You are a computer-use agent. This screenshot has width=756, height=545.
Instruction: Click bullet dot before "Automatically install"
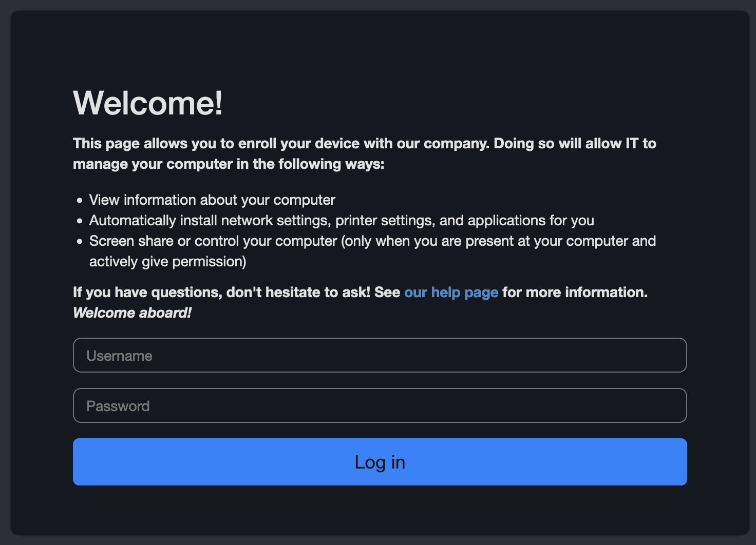coord(80,221)
